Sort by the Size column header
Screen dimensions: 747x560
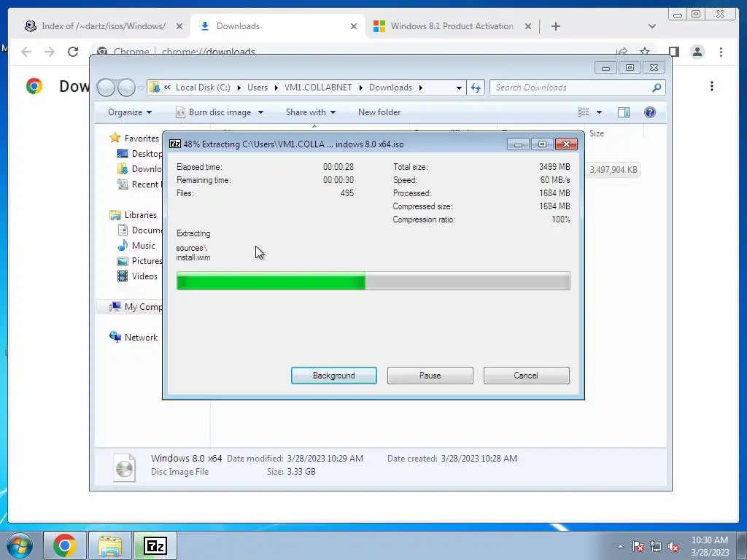coord(597,133)
